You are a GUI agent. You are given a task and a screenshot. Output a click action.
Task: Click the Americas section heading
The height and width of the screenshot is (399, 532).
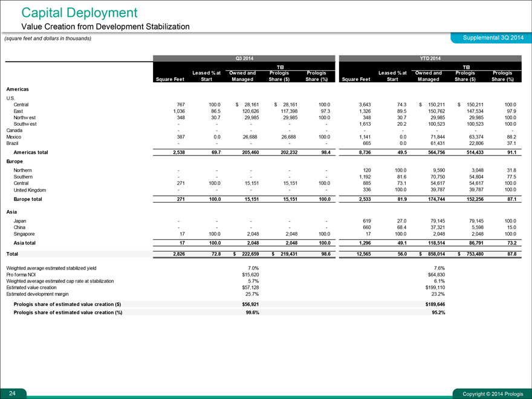point(18,89)
